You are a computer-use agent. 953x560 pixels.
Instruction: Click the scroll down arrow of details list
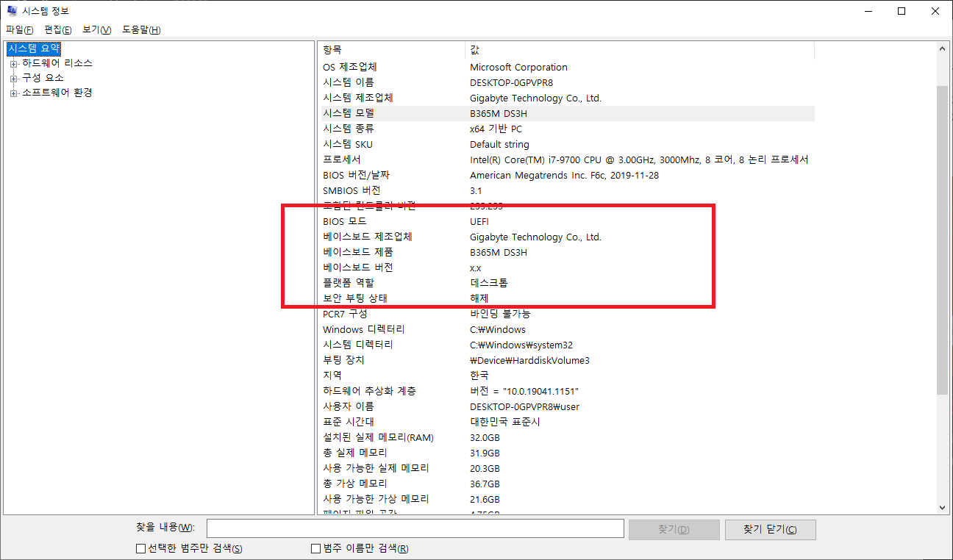[943, 507]
